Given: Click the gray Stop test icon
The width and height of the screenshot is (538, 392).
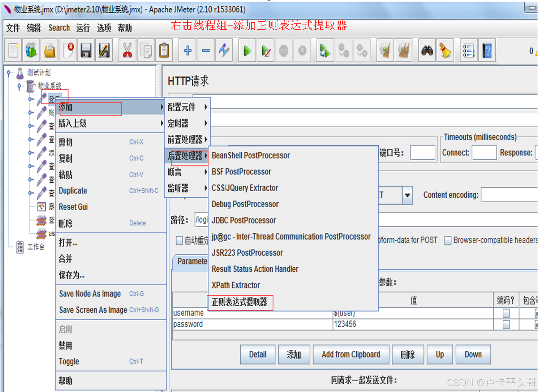Looking at the screenshot, I should tap(284, 50).
